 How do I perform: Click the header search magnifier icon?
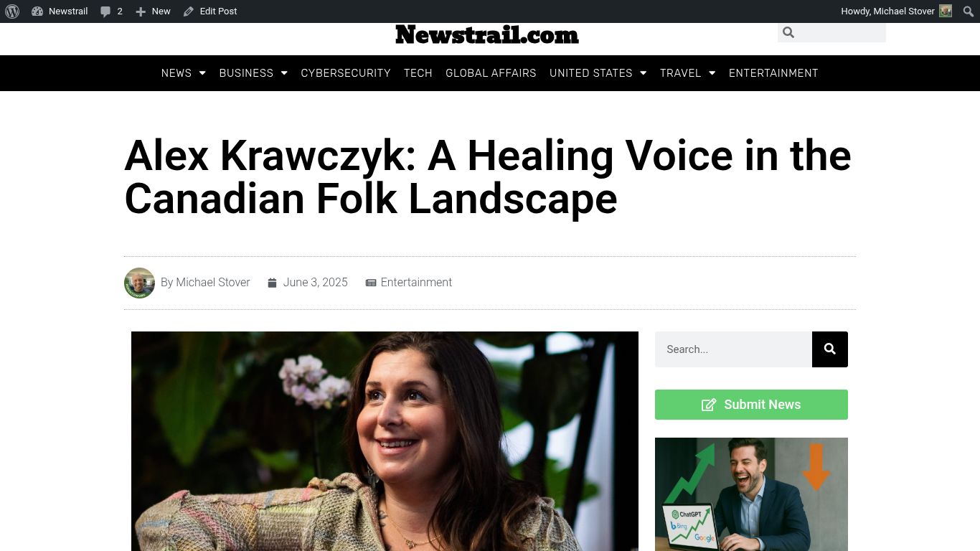[788, 32]
